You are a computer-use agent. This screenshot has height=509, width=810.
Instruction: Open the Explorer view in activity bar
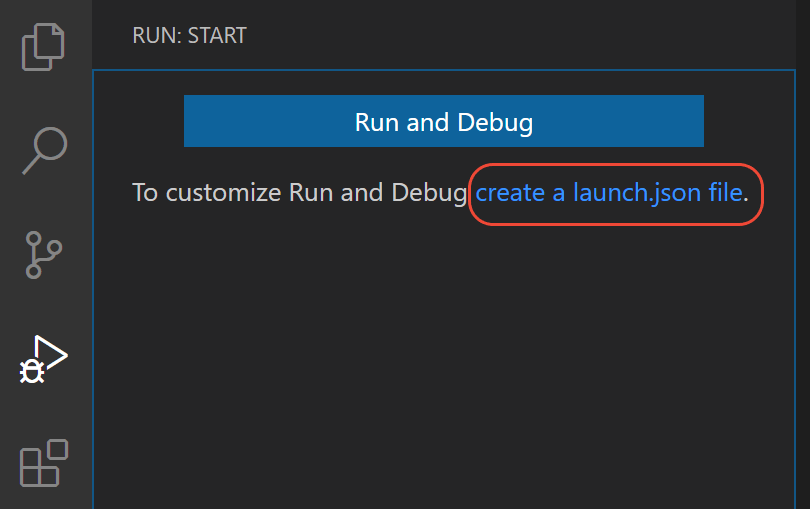(44, 46)
